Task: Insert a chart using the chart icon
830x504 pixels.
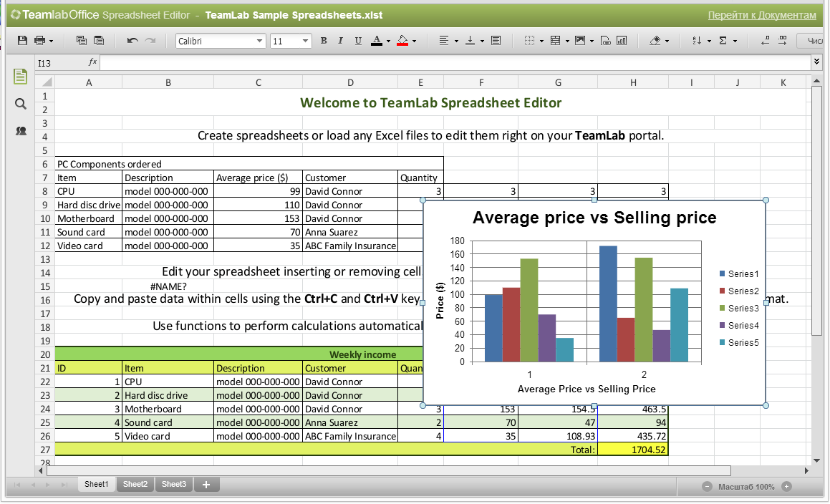Action: coord(622,41)
